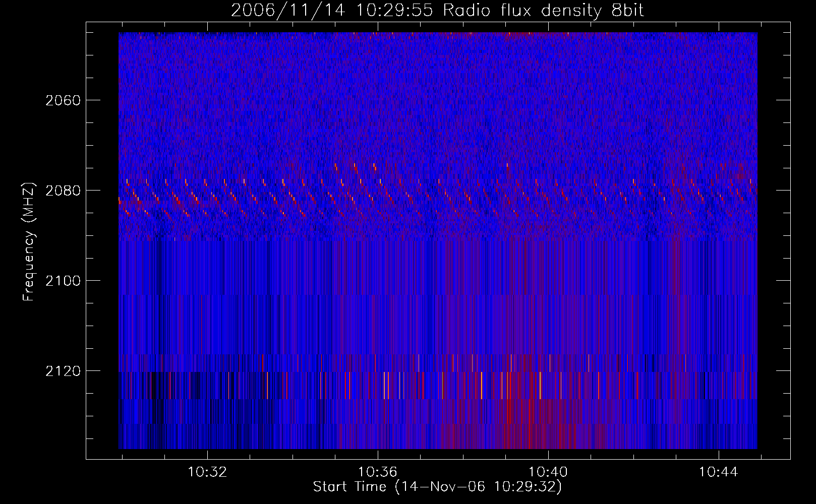Click the 10:32 time tick label
This screenshot has width=816, height=504.
pos(207,472)
